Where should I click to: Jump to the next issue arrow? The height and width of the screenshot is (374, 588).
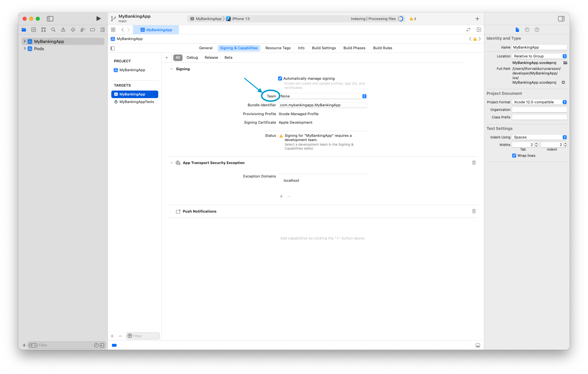(x=480, y=39)
